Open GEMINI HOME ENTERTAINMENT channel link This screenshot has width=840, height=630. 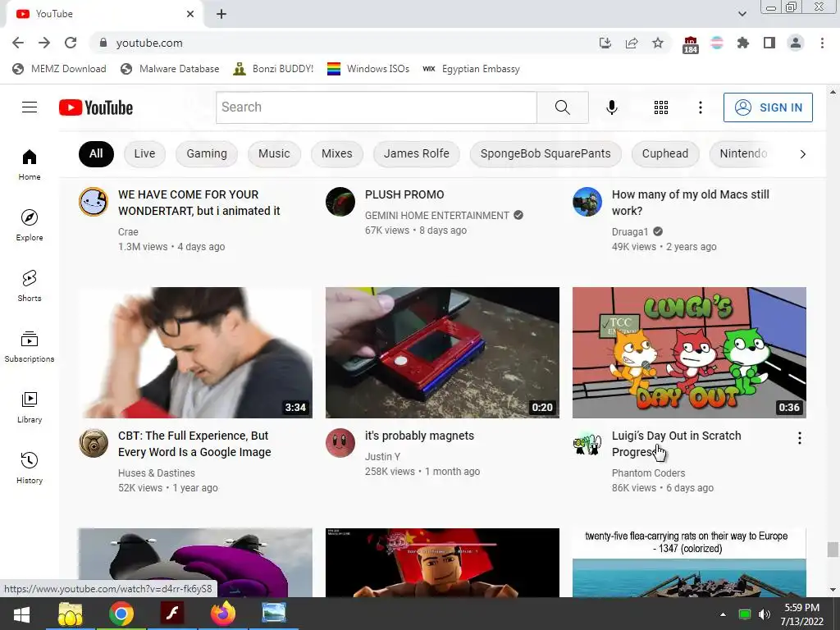point(437,216)
